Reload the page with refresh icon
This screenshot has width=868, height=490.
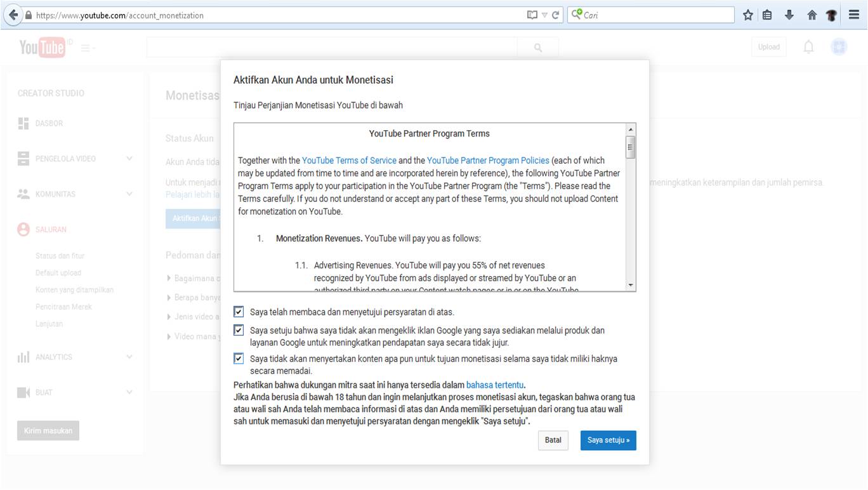(x=556, y=15)
